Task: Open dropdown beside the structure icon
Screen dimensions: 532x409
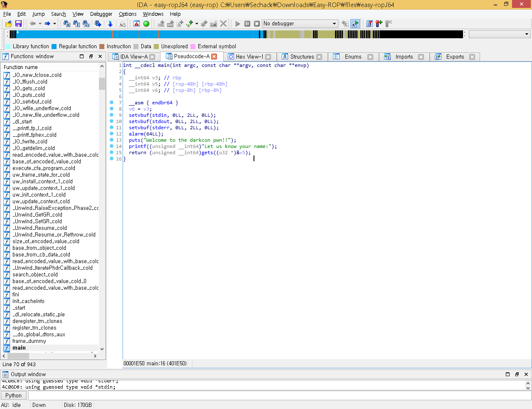Action: pyautogui.click(x=197, y=24)
